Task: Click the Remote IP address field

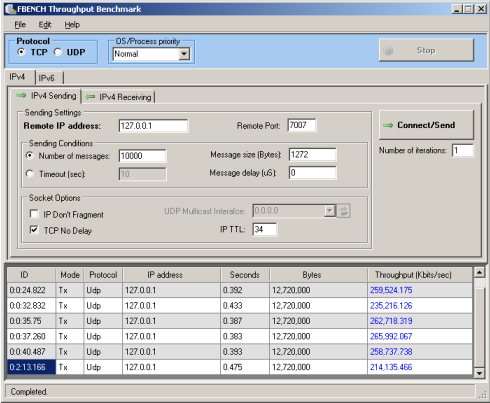Action: tap(153, 126)
